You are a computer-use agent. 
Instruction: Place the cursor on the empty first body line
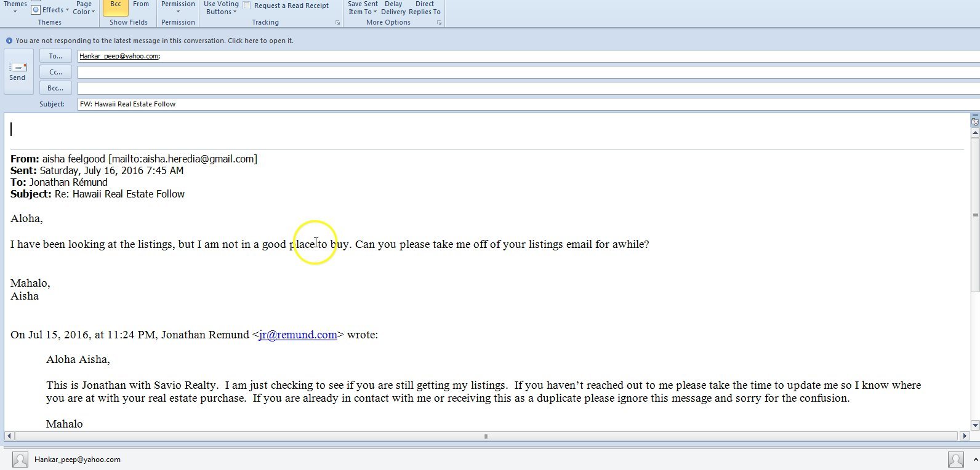486,129
